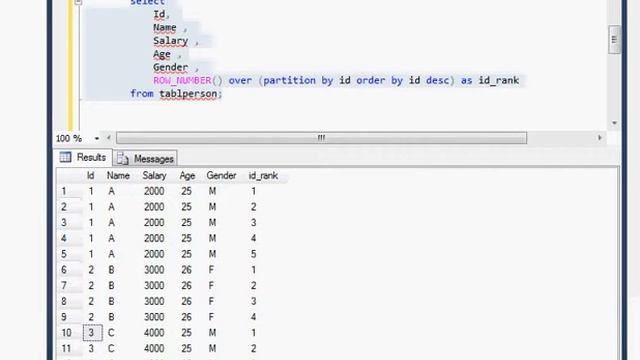Click the editor vertical scrollbar thumb
The image size is (640, 360).
pos(614,40)
